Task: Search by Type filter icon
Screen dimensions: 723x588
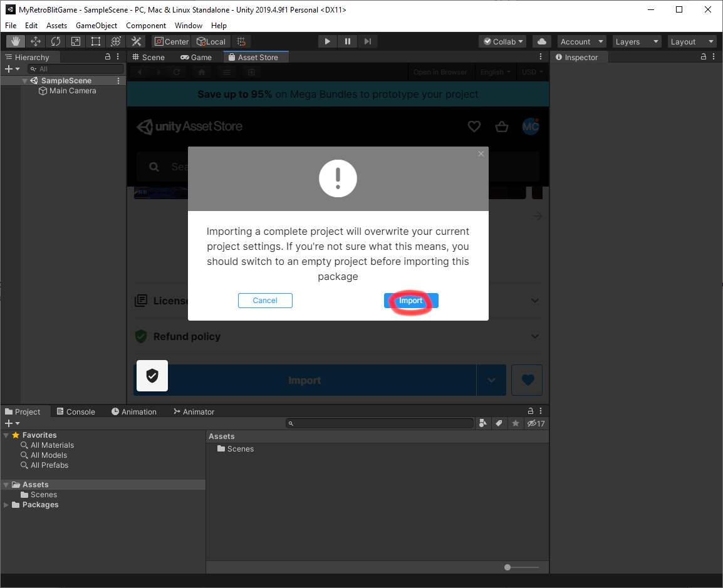Action: 483,423
